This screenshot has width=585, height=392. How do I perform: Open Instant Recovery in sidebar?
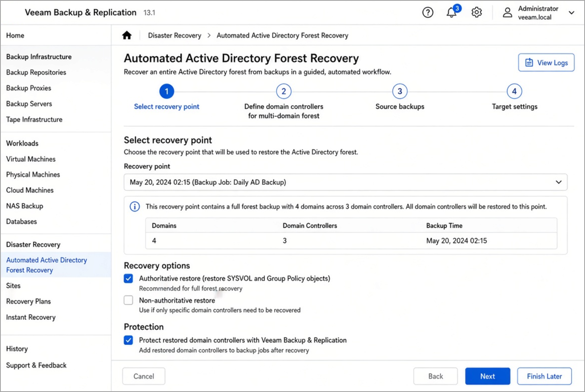31,317
